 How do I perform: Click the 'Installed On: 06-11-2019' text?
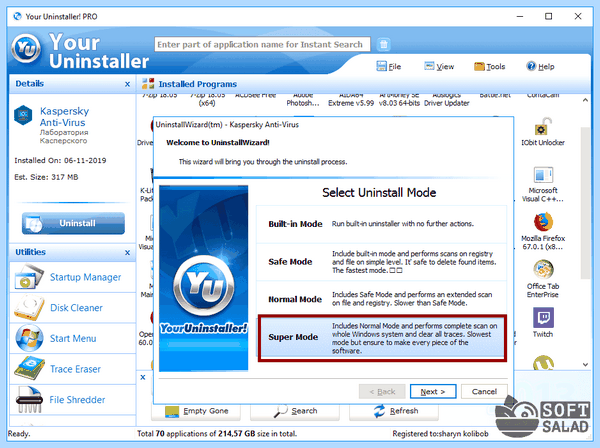[x=60, y=160]
